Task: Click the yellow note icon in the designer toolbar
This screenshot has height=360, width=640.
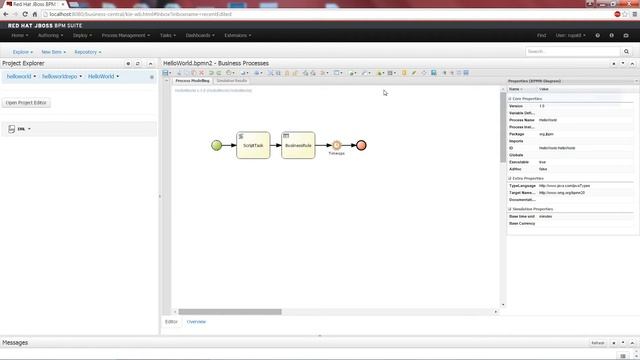Action: click(x=404, y=73)
